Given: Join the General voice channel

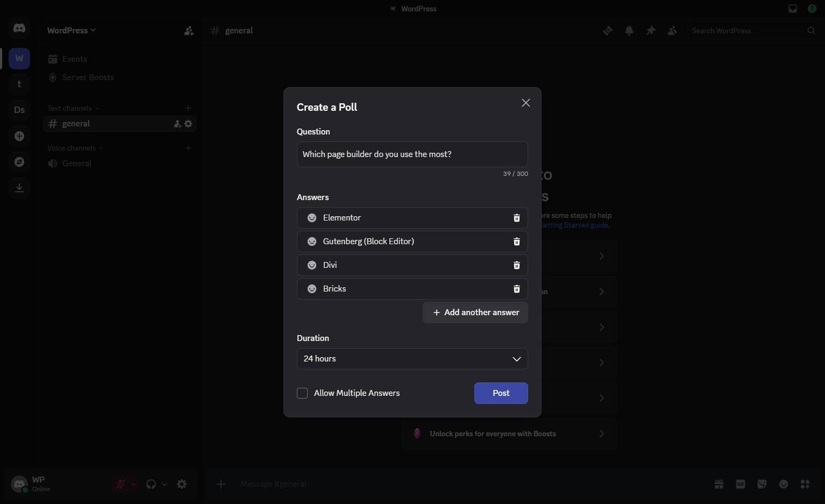Looking at the screenshot, I should tap(120, 164).
